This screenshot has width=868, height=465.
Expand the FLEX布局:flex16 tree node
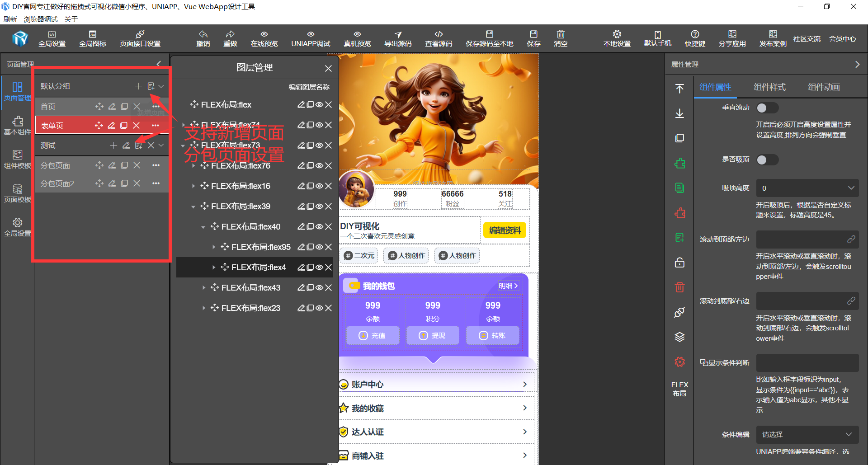[x=193, y=186]
